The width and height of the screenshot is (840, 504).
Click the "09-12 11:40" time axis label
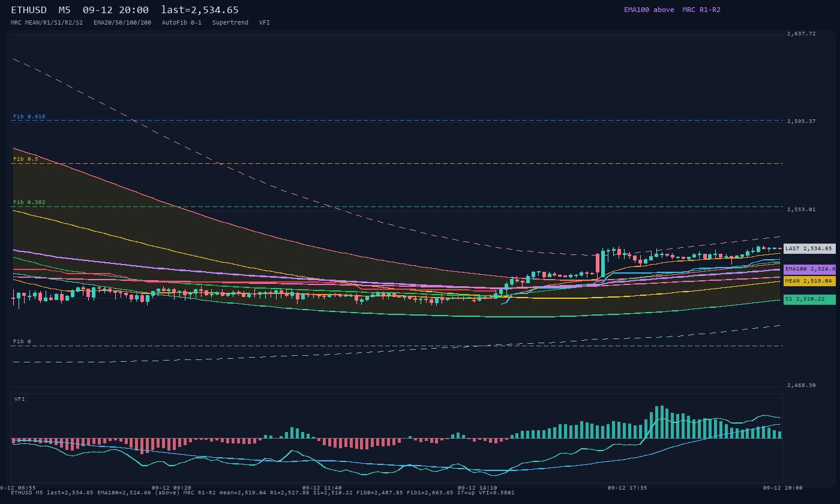click(x=322, y=488)
